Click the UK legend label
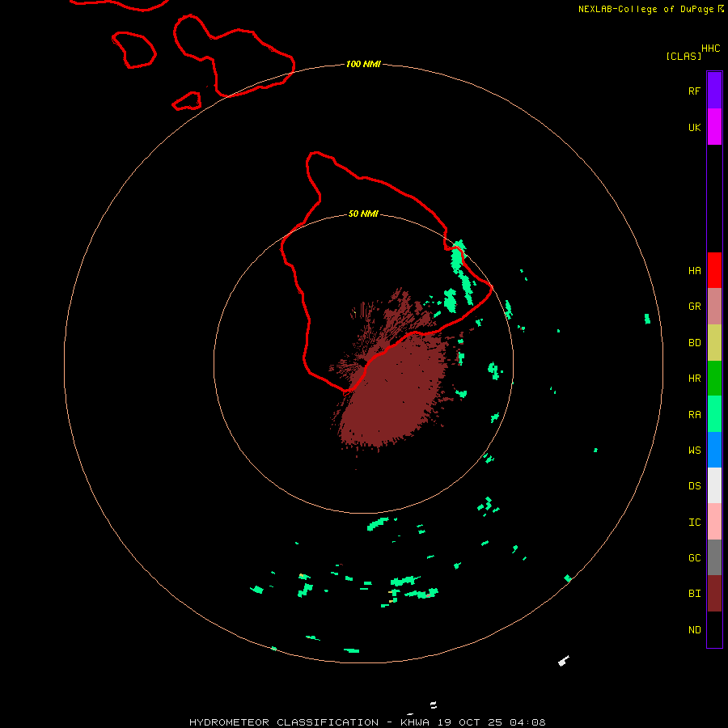The height and width of the screenshot is (728, 728). click(x=694, y=127)
